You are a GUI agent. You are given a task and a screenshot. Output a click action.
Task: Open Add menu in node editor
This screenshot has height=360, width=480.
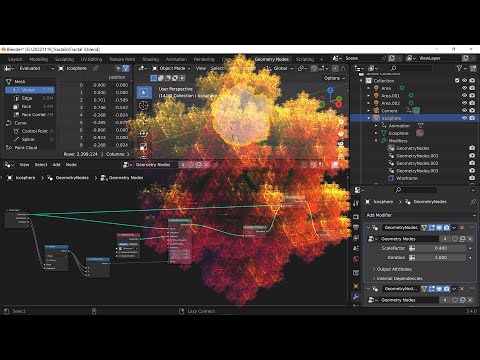click(x=57, y=165)
